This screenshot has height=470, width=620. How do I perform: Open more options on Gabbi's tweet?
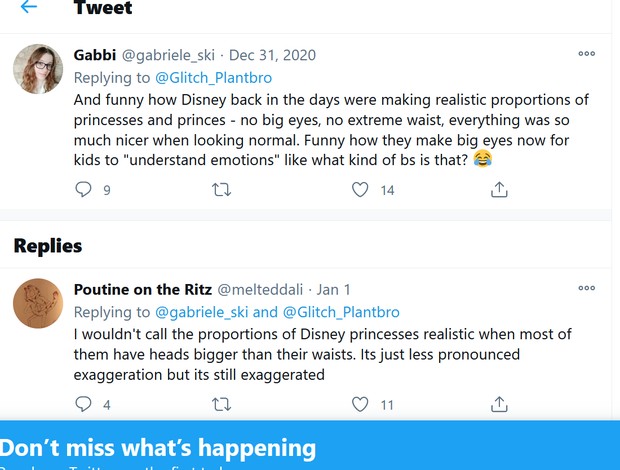click(x=586, y=54)
